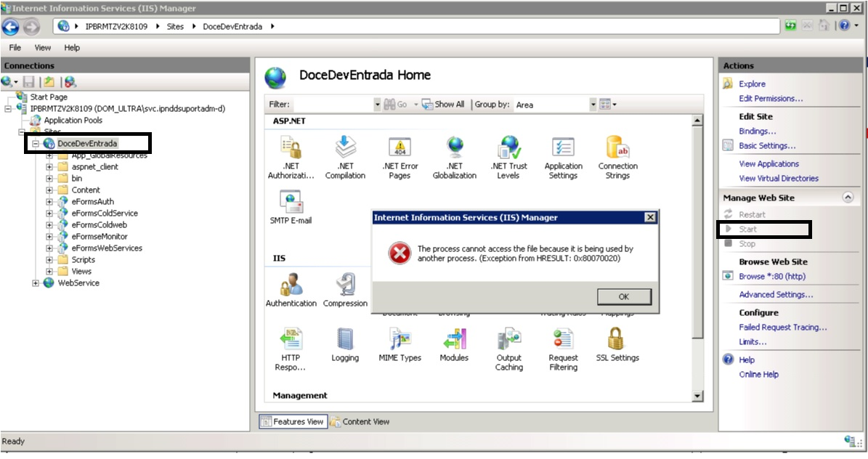Open the View menu

click(x=43, y=48)
